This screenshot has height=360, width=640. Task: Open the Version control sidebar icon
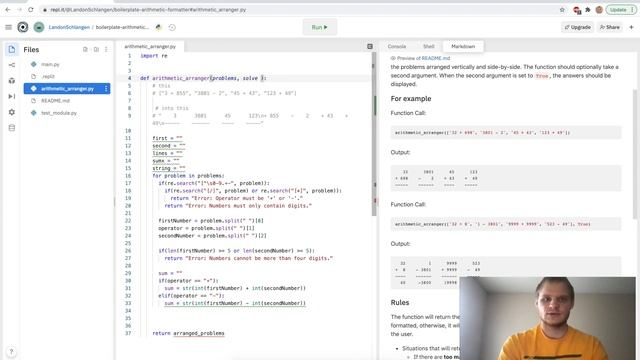(x=12, y=65)
